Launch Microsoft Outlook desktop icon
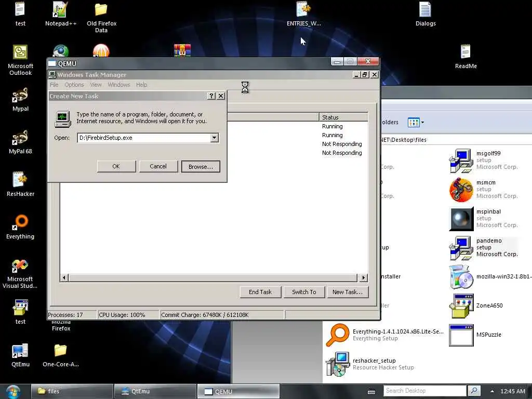Viewport: 532px width, 399px height. pyautogui.click(x=20, y=60)
